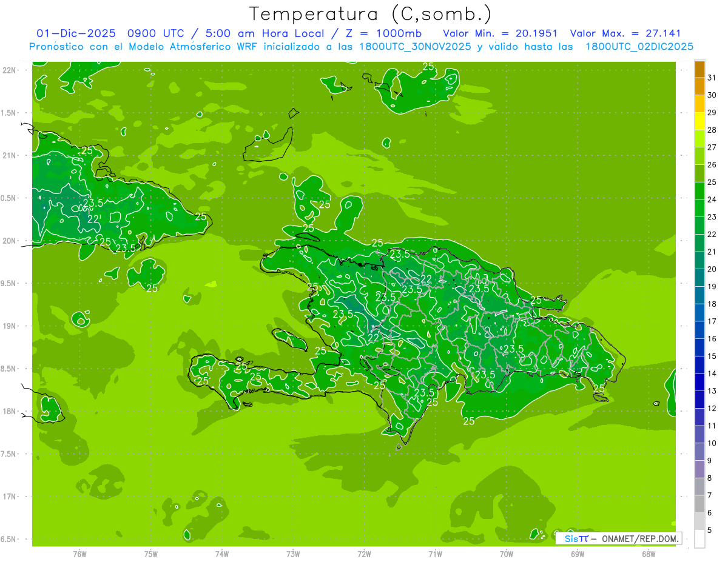The image size is (728, 562).
Task: Click the Temperatura (C,somb.) chart title
Action: pyautogui.click(x=369, y=14)
